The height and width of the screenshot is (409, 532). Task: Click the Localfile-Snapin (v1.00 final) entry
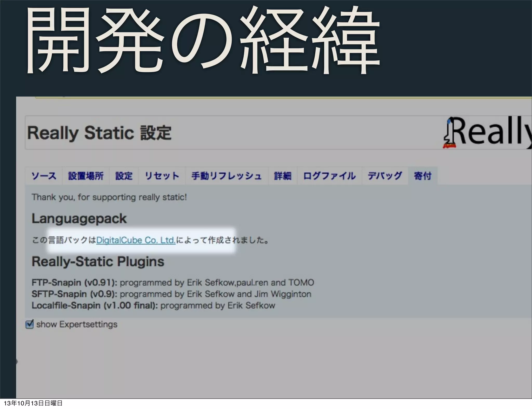pos(95,305)
